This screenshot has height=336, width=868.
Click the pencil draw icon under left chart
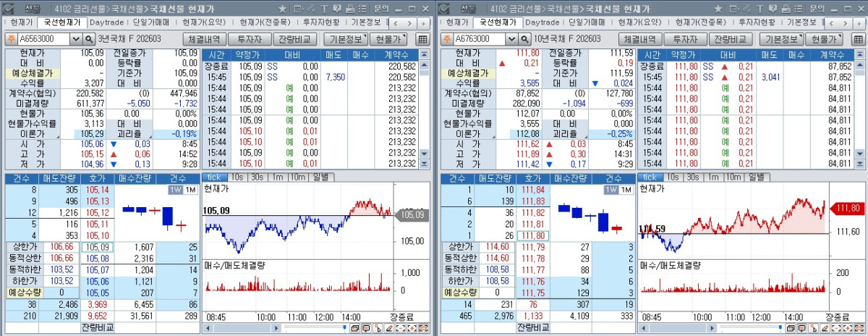click(x=389, y=328)
